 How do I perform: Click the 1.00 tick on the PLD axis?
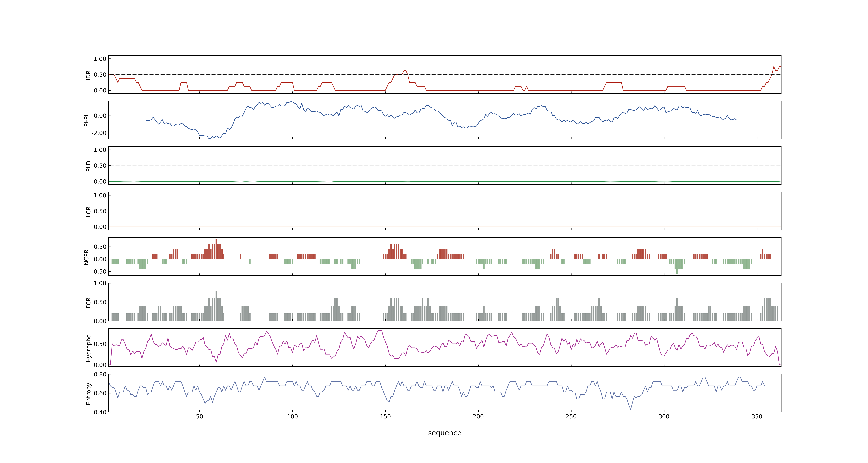tap(100, 150)
